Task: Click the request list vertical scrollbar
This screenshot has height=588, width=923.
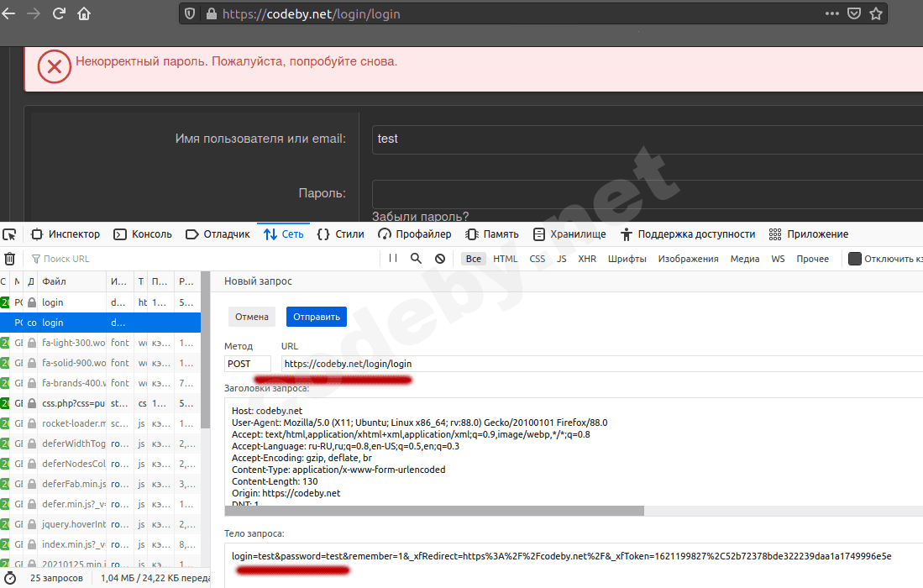Action: 206,350
